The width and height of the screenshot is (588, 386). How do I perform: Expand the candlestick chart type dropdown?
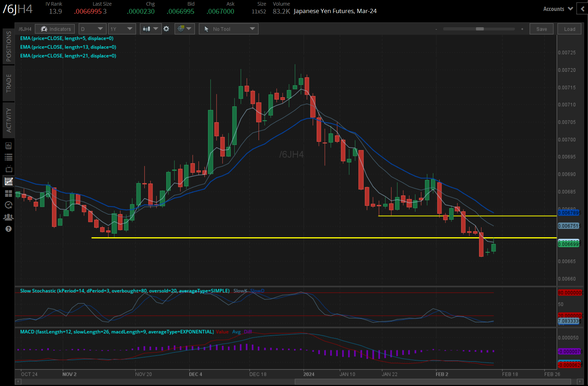tap(151, 29)
